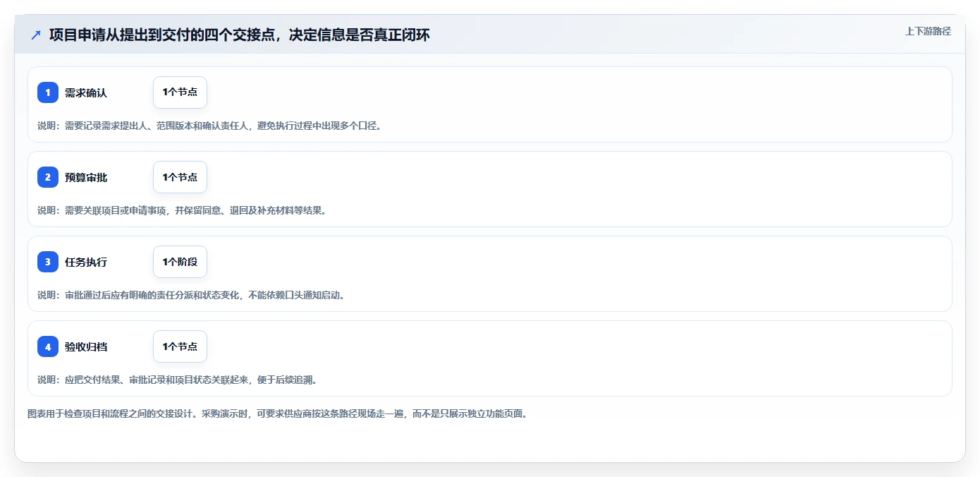Screen dimensions: 980x477
Task: Click the 上下游路径 label in header
Action: [x=928, y=31]
